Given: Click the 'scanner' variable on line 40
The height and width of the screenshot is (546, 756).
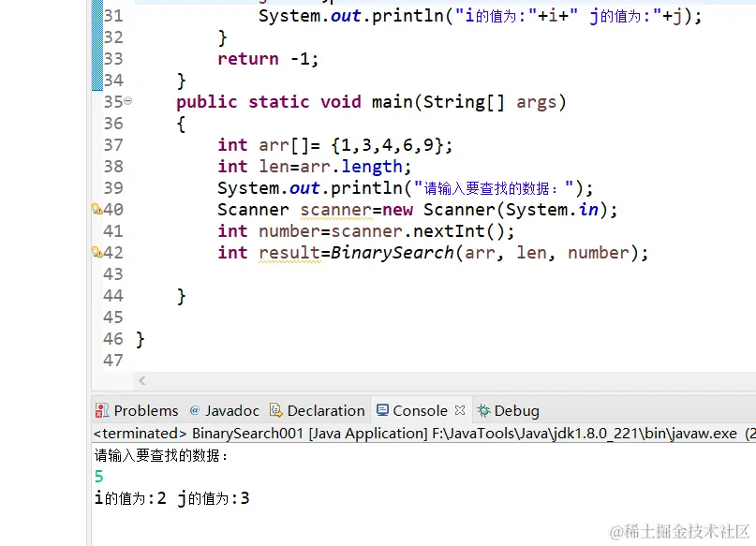Looking at the screenshot, I should coord(336,210).
